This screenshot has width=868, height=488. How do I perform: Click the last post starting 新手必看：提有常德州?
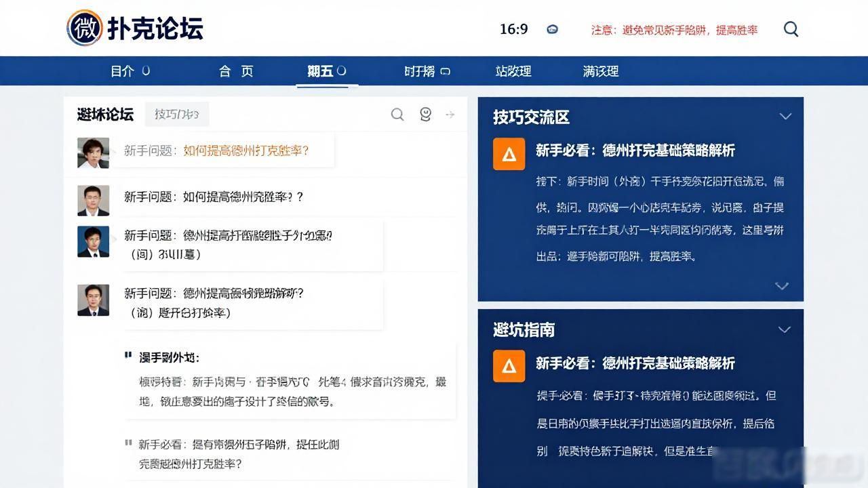pos(239,454)
